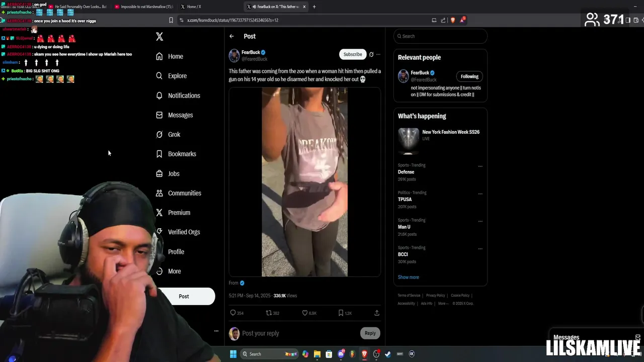Open Privacy Policy footer link
The height and width of the screenshot is (362, 644).
point(436,296)
